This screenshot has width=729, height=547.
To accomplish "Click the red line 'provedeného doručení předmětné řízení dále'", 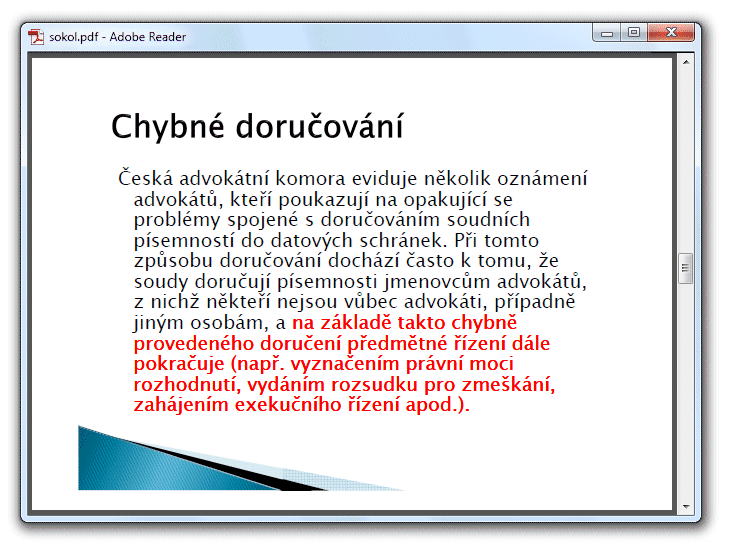I will click(342, 344).
